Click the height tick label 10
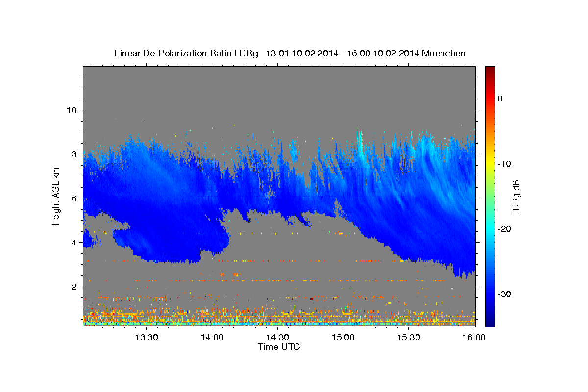Screen dimensions: 588x392 click(71, 110)
